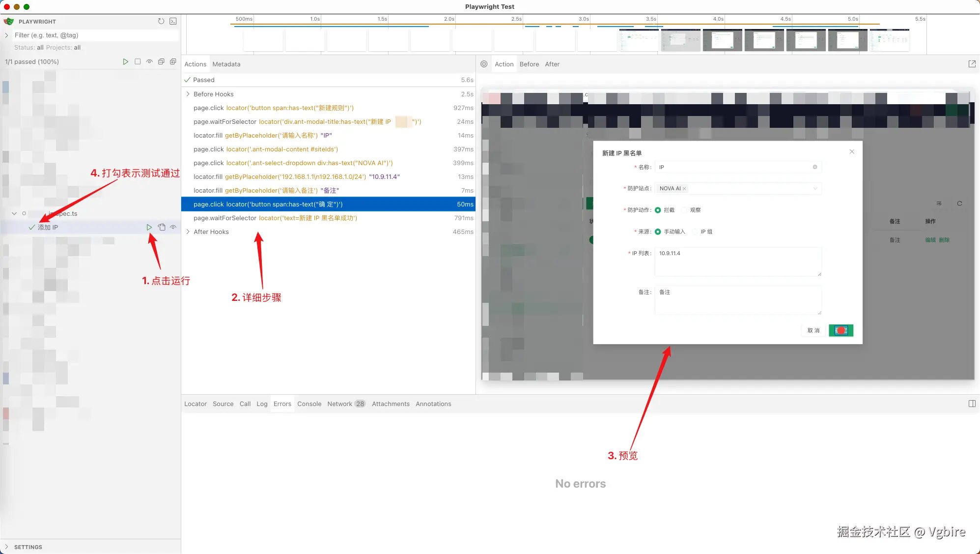Run all tests with the play icon
The height and width of the screenshot is (554, 980).
125,61
